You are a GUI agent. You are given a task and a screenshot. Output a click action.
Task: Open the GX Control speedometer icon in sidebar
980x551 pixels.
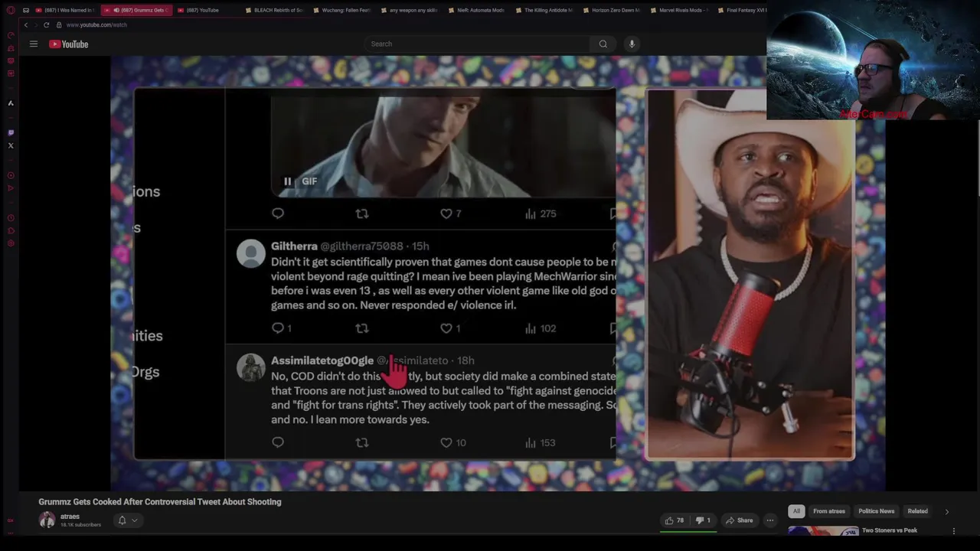(11, 35)
